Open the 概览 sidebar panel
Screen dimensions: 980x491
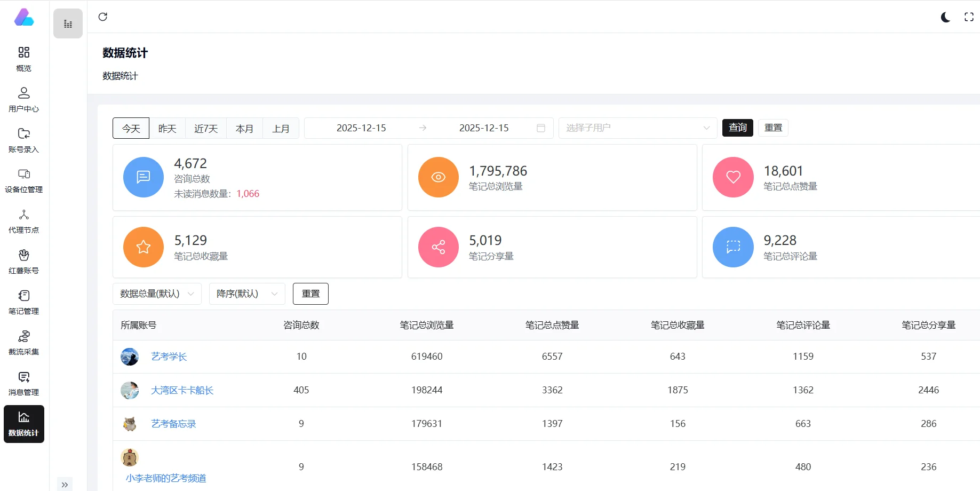(x=23, y=59)
